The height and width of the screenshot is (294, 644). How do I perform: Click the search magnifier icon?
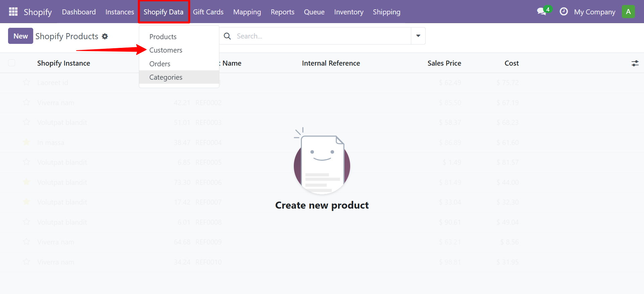pos(227,36)
